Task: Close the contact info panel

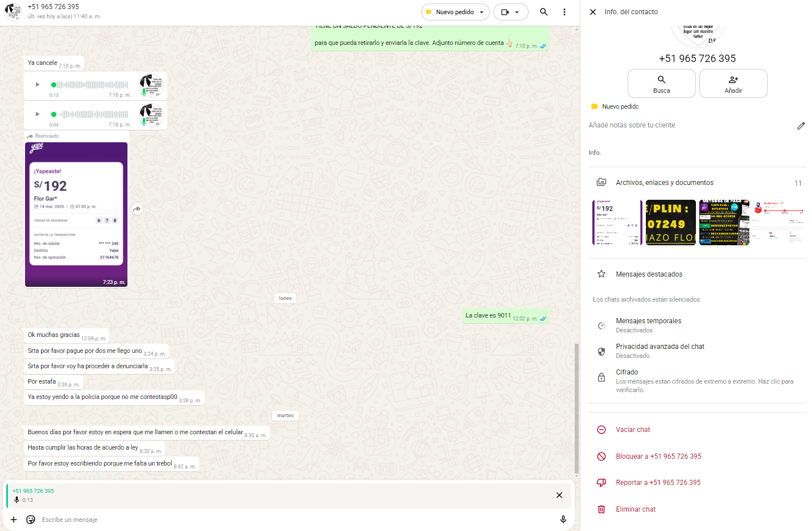Action: pos(593,12)
